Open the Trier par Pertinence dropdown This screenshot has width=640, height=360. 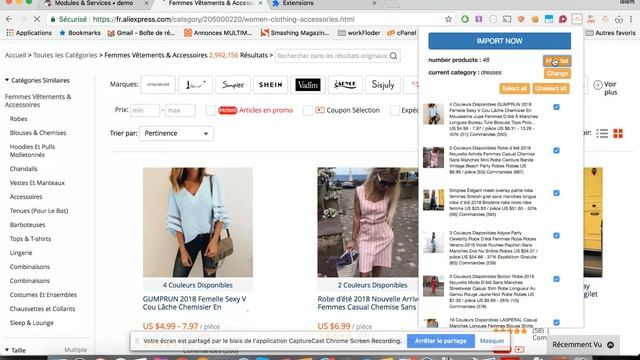tap(176, 133)
